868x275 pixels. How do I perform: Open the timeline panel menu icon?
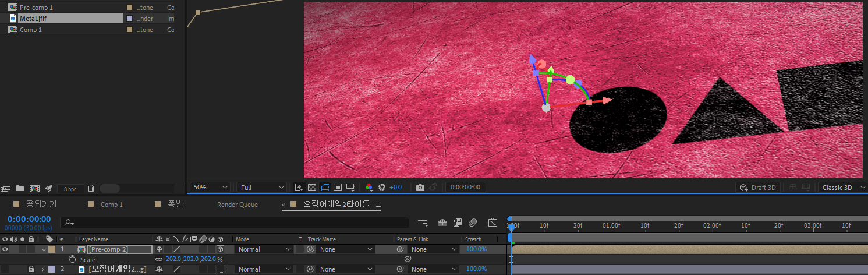(378, 205)
